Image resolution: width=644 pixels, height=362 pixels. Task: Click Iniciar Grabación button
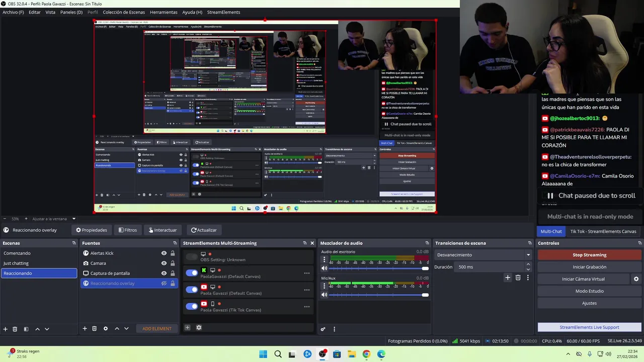click(589, 267)
